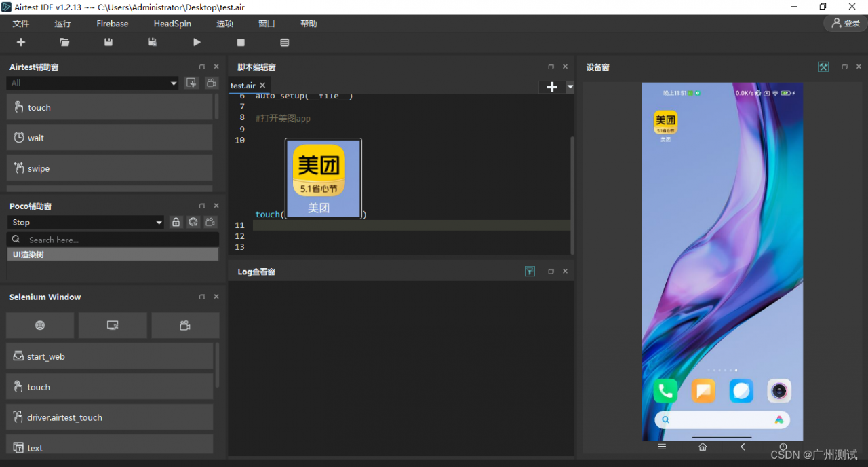This screenshot has width=868, height=467.
Task: Open the HeadSpin menu
Action: [x=172, y=23]
